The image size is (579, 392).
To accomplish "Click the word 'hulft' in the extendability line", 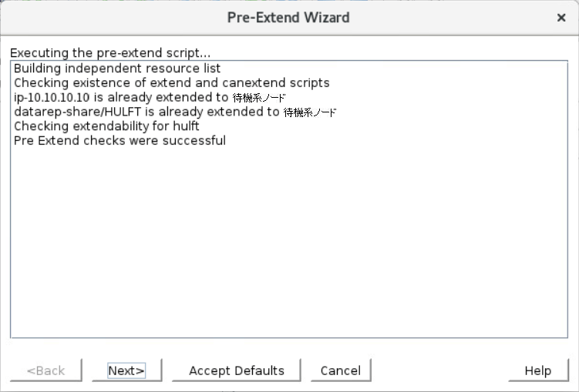I will 186,126.
